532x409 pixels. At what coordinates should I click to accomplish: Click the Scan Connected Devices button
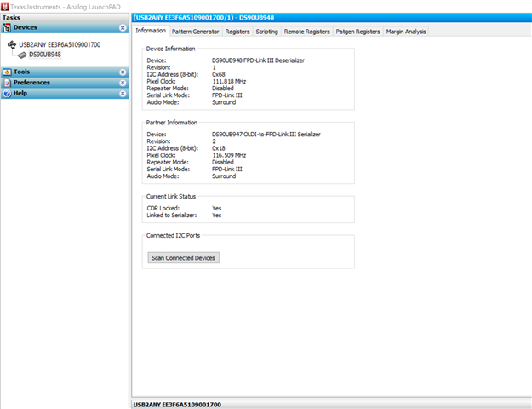point(183,258)
